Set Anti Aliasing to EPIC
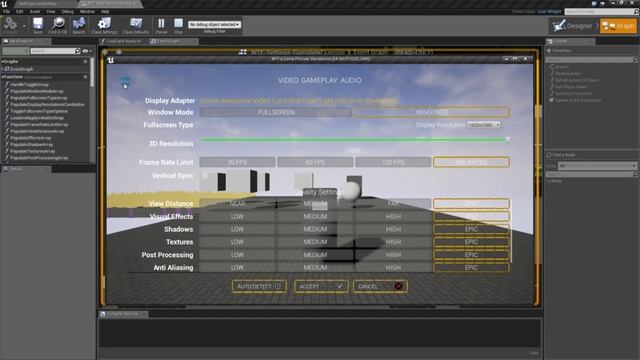This screenshot has height=360, width=640. 471,268
